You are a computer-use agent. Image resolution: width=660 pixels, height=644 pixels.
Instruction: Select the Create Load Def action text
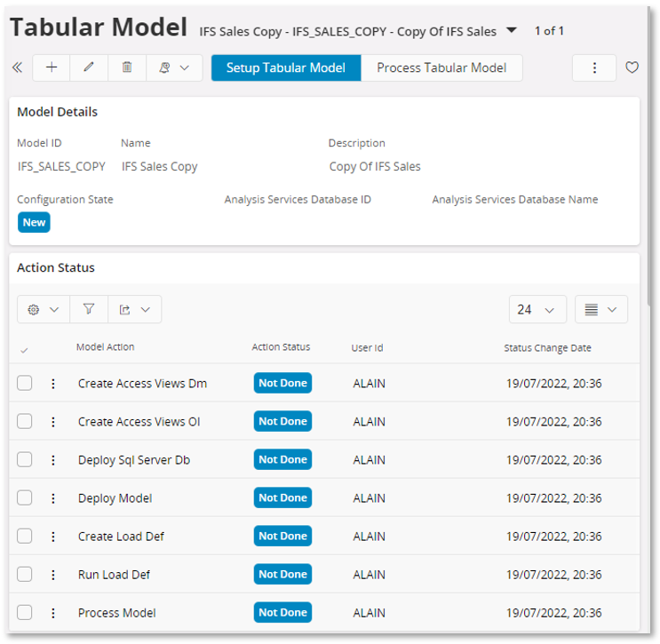click(121, 537)
